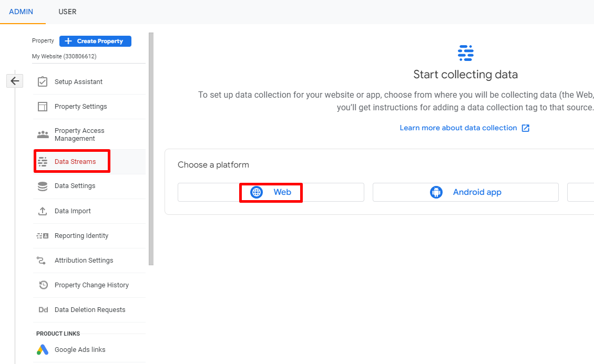Viewport: 594px width, 364px height.
Task: Open Property Access Management via its people icon
Action: pyautogui.click(x=43, y=134)
